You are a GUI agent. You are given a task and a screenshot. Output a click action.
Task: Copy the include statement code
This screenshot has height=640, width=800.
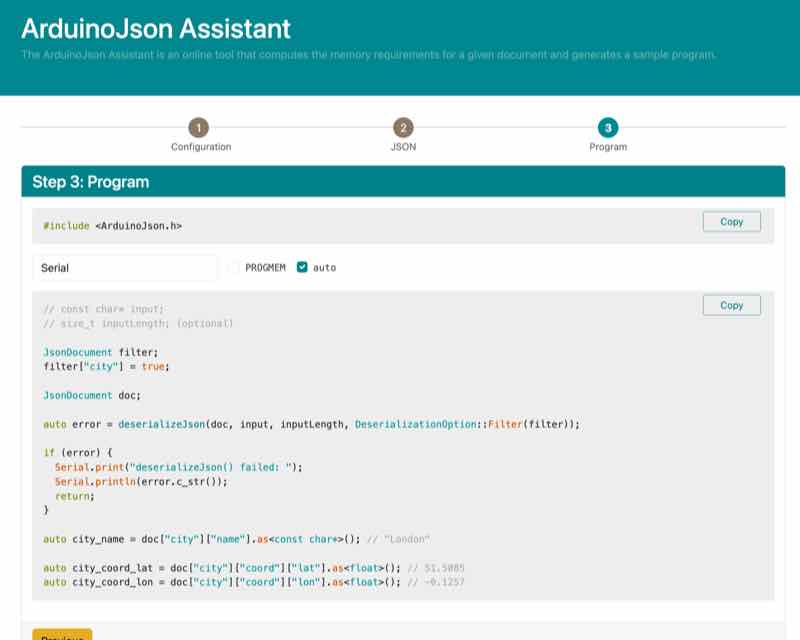[x=732, y=222]
